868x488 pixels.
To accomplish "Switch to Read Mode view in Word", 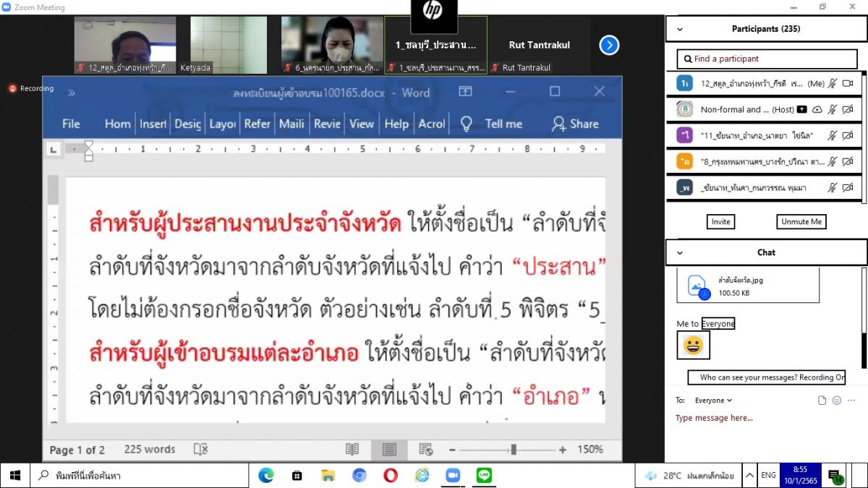I will pyautogui.click(x=352, y=450).
